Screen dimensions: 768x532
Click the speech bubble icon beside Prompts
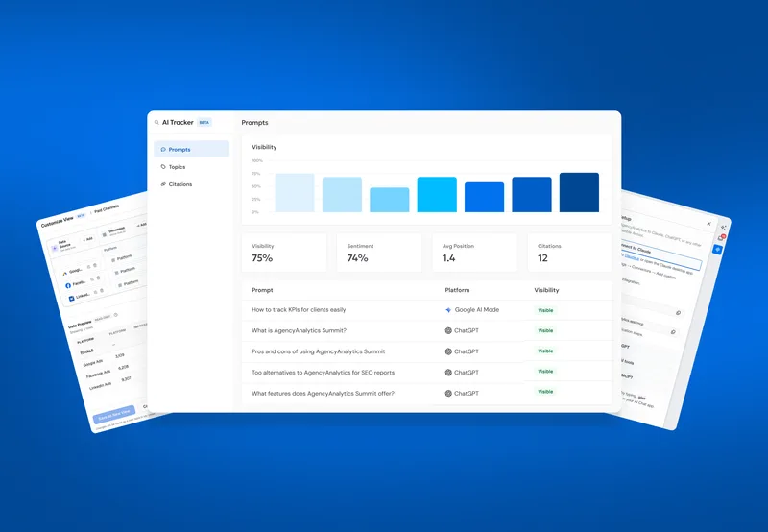[x=163, y=150]
